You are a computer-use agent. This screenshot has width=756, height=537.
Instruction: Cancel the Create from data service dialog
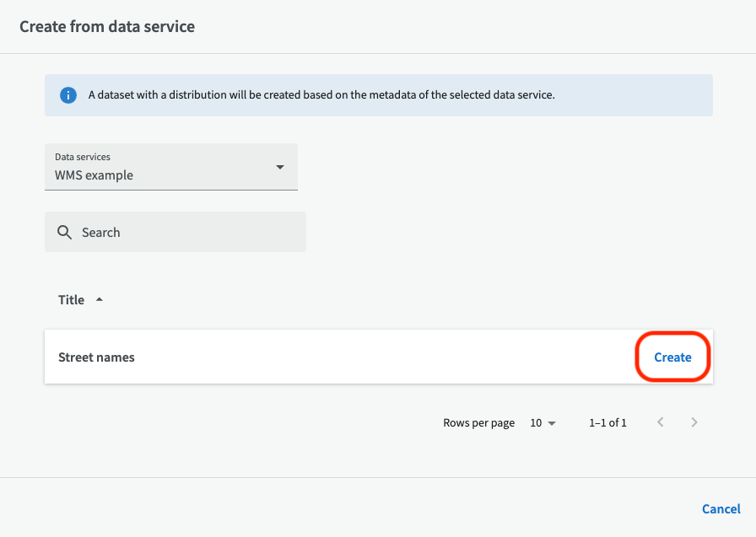[x=721, y=509]
